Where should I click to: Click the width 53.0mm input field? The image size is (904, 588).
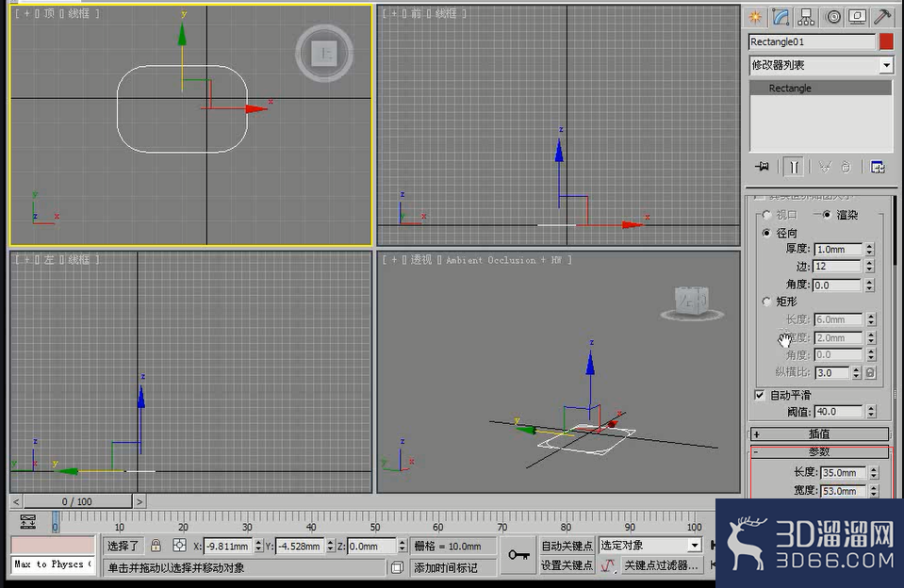click(843, 491)
